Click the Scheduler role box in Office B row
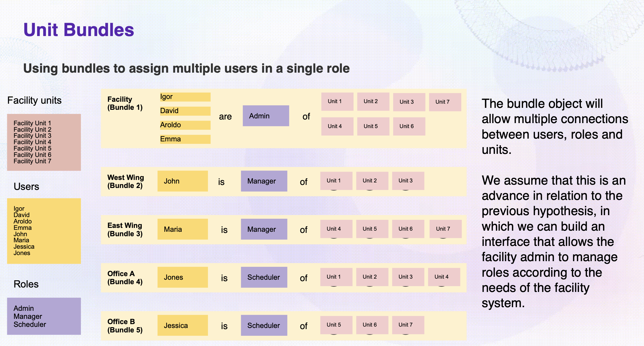644x346 pixels. point(264,325)
